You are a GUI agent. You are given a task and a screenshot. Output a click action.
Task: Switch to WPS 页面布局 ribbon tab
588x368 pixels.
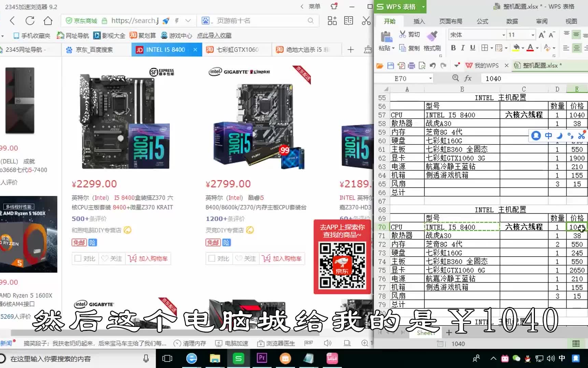451,21
